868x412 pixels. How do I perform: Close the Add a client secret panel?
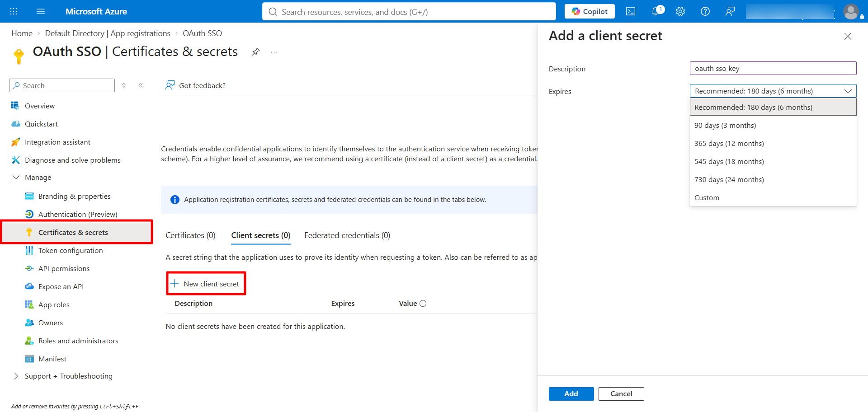click(848, 36)
